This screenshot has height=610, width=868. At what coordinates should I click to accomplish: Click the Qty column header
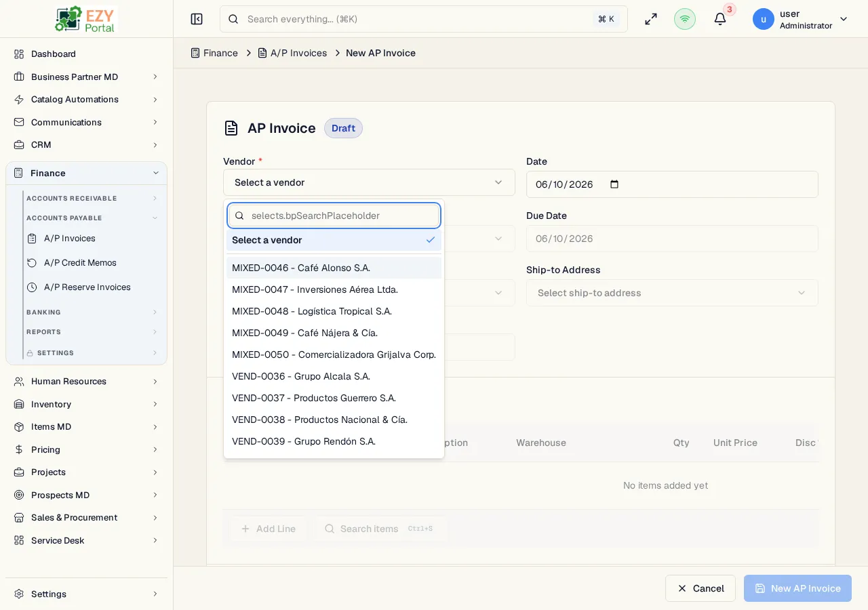(682, 443)
